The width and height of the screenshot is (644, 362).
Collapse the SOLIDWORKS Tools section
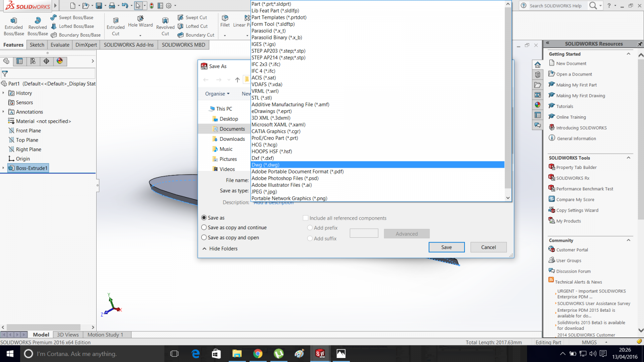click(x=628, y=158)
